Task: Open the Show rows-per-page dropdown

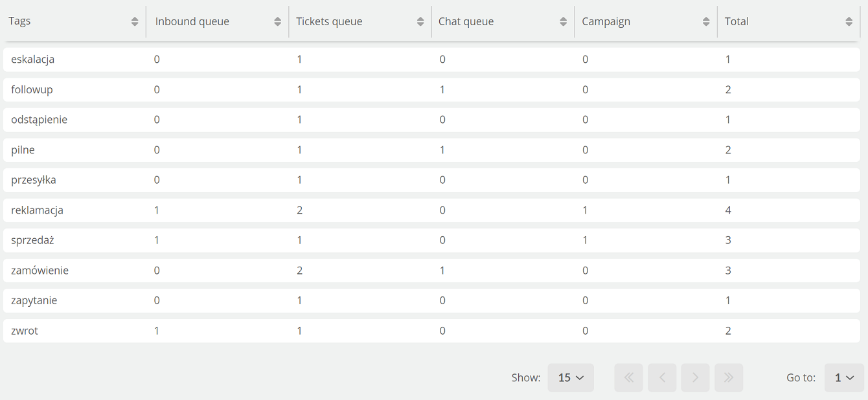Action: [x=571, y=377]
